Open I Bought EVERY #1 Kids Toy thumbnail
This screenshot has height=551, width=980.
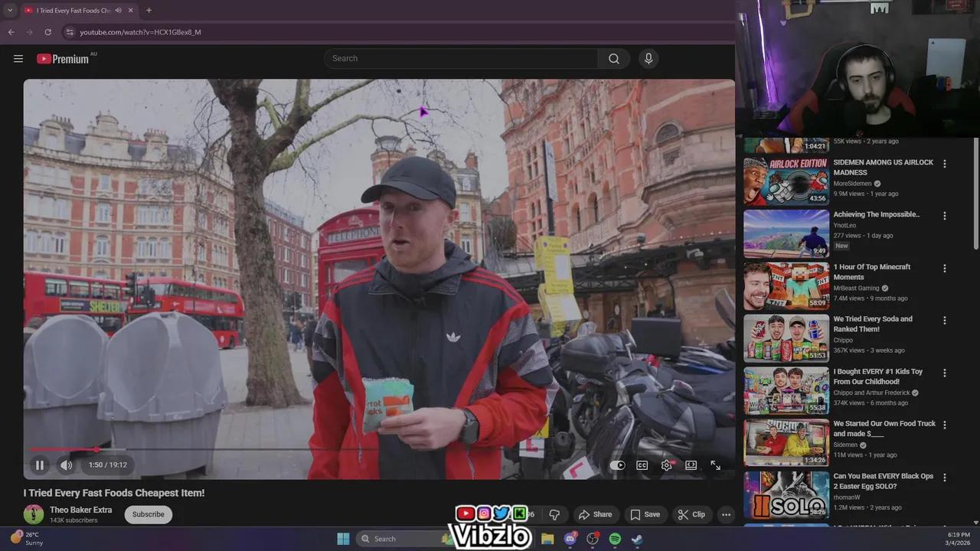coord(786,391)
